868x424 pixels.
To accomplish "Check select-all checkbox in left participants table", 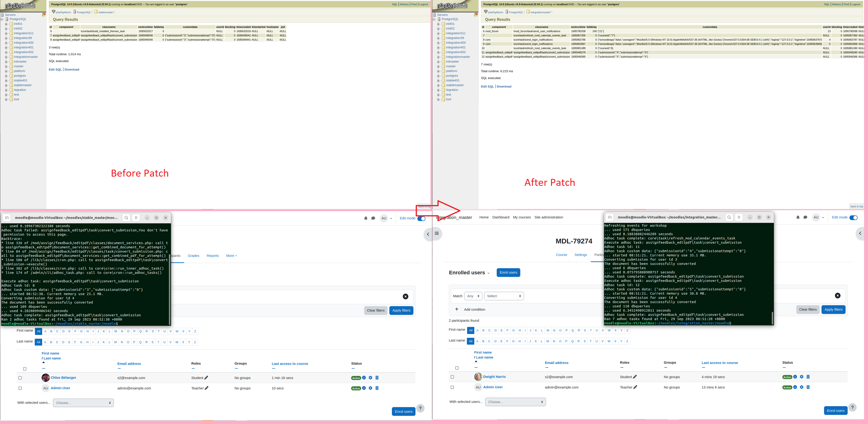I will 25,369.
